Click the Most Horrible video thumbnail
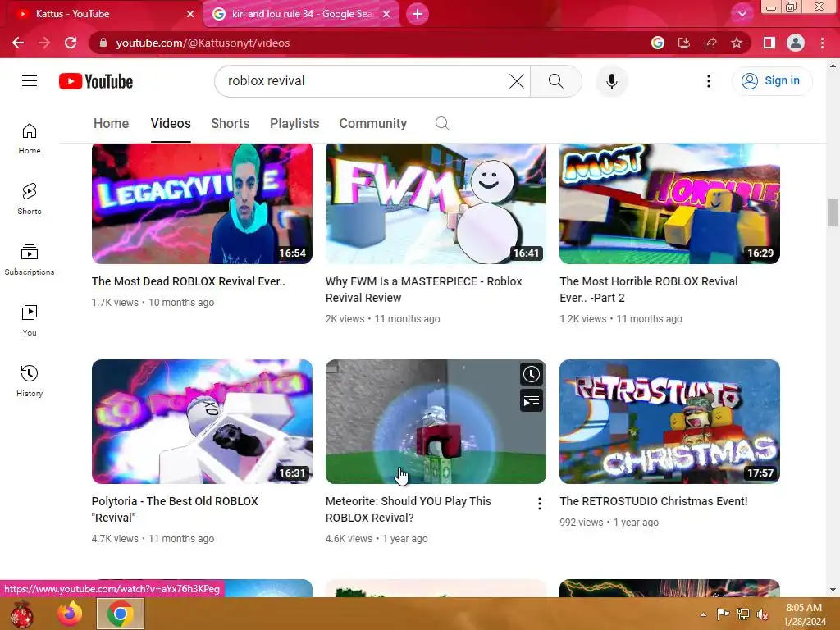840x630 pixels. pos(669,203)
